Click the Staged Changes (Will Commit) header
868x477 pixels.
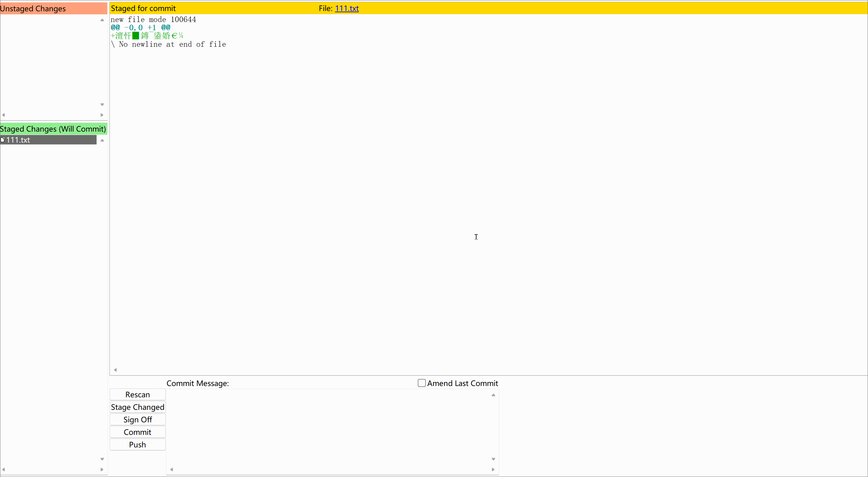(53, 129)
